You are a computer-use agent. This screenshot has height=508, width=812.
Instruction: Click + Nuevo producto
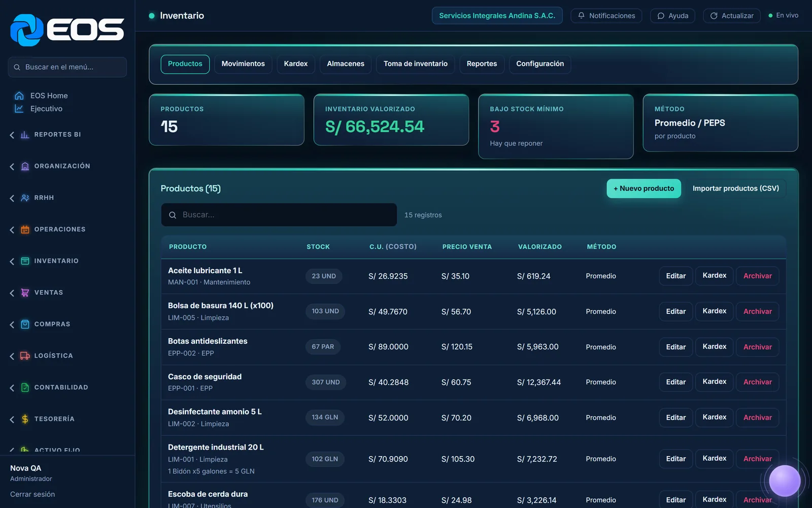[x=644, y=188]
